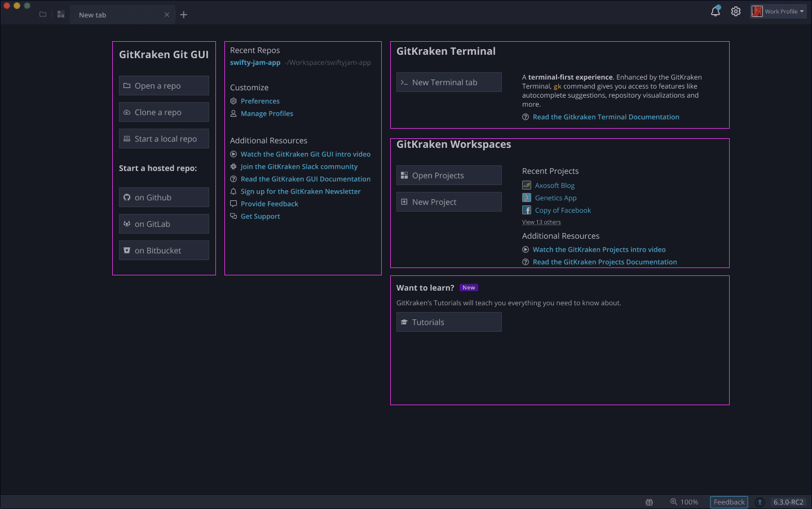Click the gear icon beside Preferences

tap(233, 101)
